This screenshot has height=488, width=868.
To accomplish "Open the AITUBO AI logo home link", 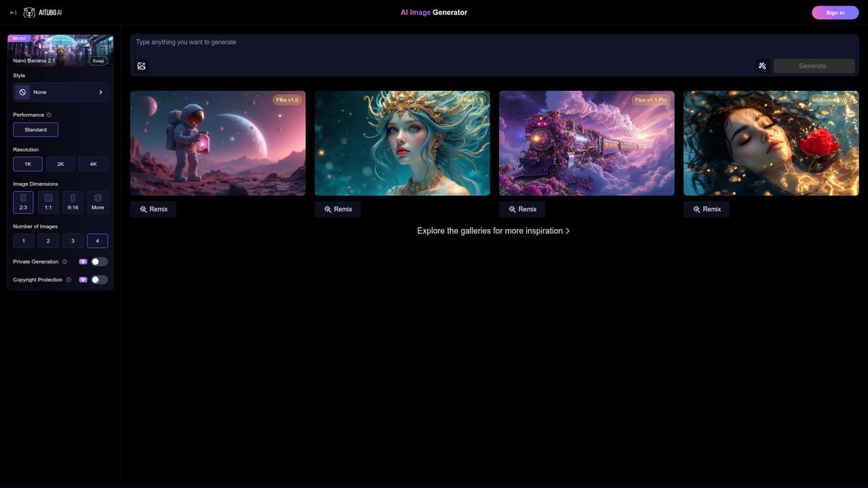I will pyautogui.click(x=43, y=13).
